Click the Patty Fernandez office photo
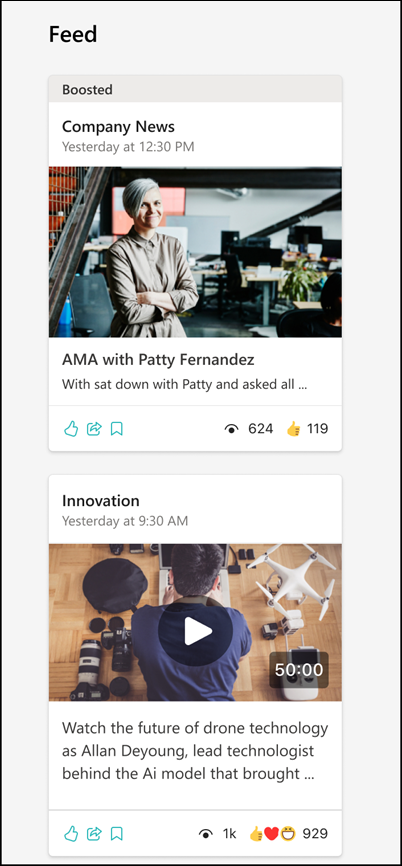 tap(195, 252)
